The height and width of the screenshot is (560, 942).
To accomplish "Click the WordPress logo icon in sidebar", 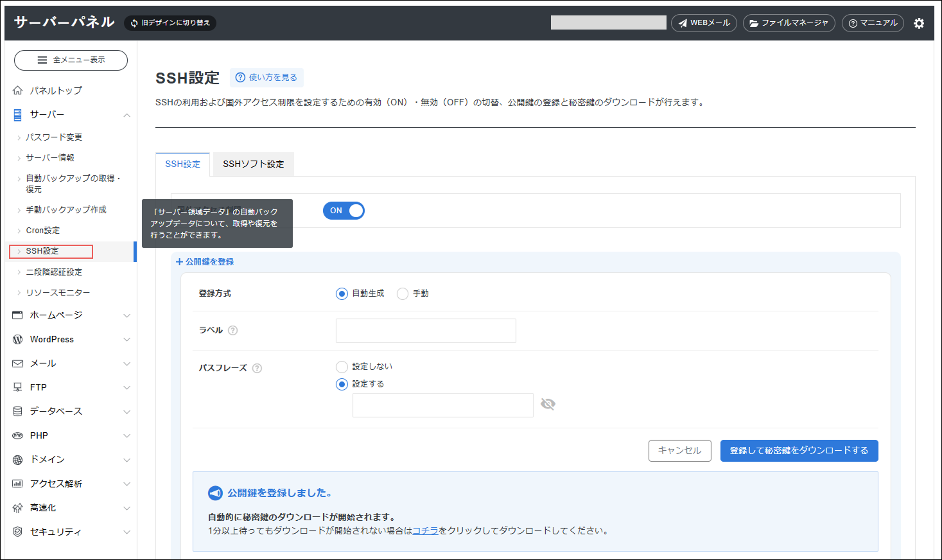I will point(18,340).
